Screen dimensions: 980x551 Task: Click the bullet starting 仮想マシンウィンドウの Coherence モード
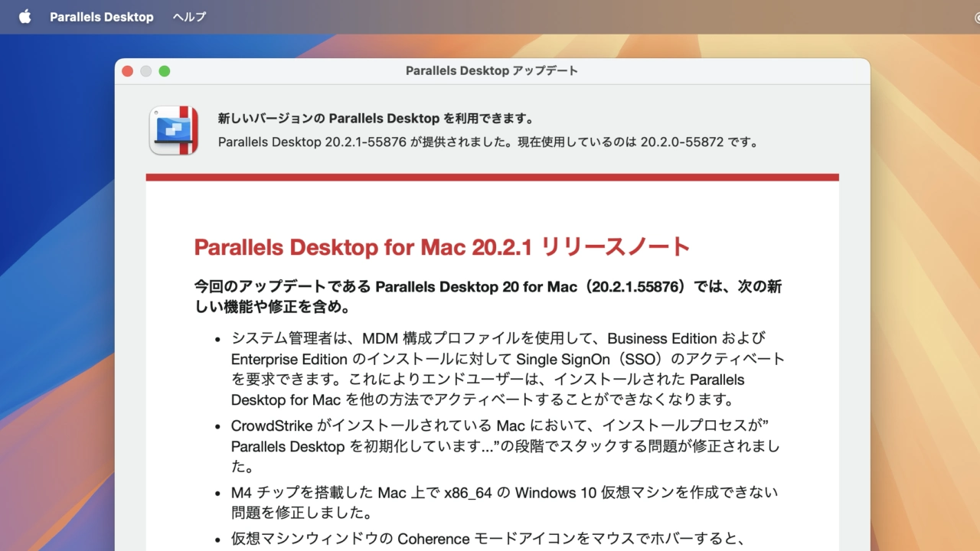[488, 539]
